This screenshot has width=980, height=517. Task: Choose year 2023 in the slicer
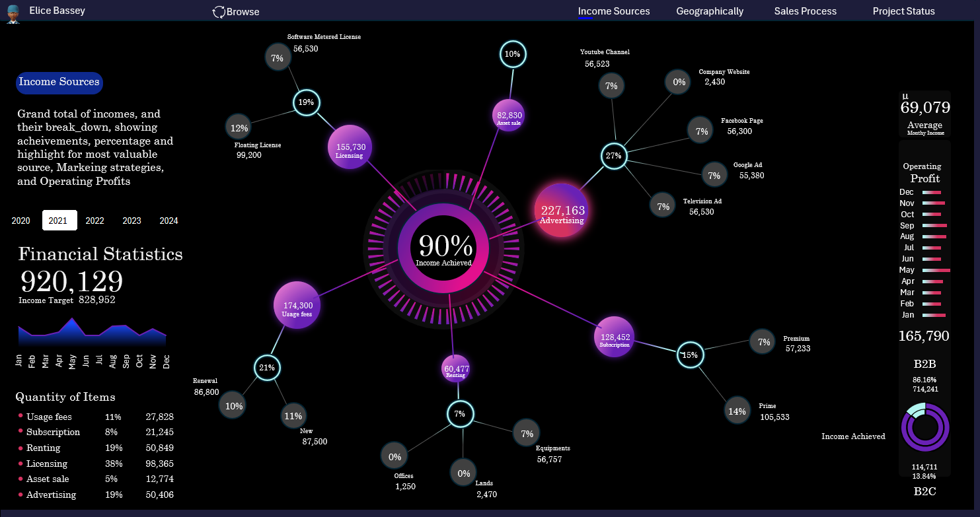click(x=132, y=221)
